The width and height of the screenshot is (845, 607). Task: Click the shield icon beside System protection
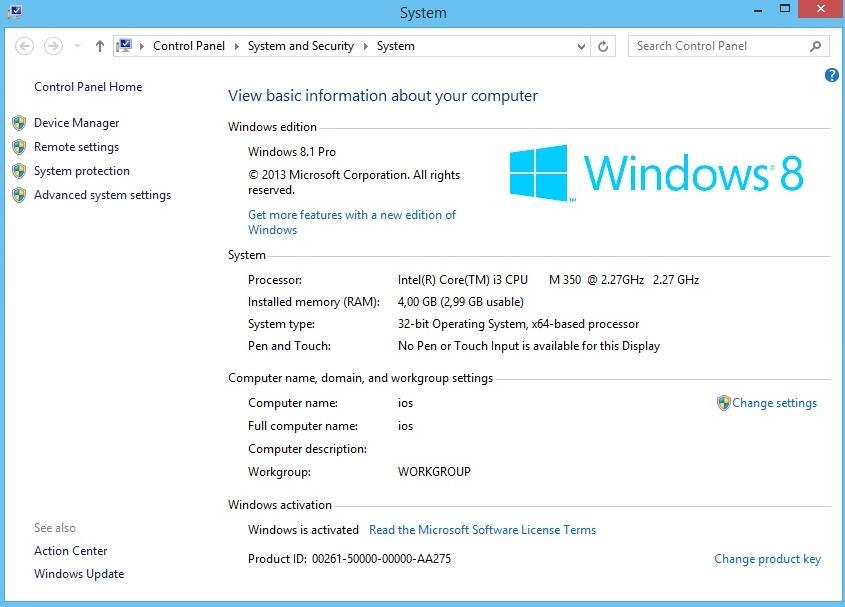pyautogui.click(x=19, y=171)
